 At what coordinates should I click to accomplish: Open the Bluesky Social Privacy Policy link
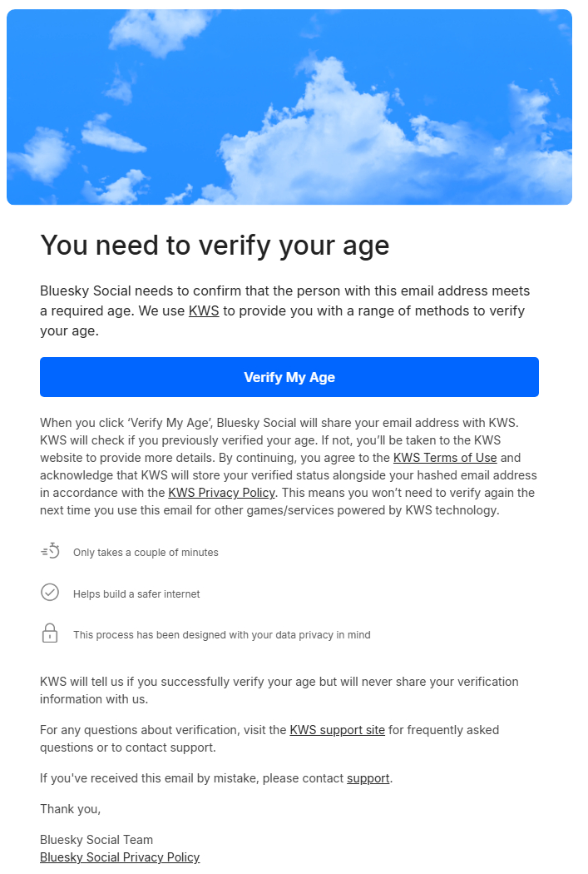pos(120,857)
